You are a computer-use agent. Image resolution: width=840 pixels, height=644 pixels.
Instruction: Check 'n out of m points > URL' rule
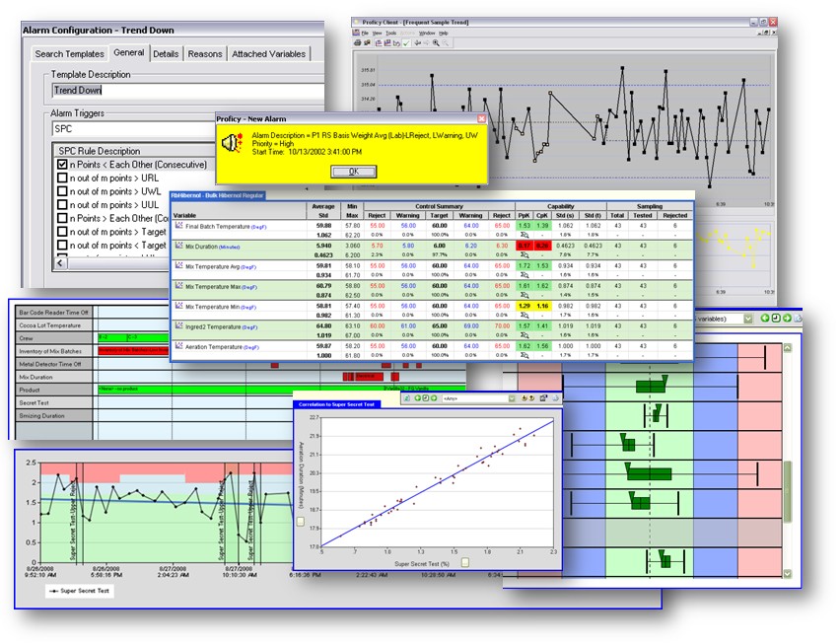pos(62,178)
